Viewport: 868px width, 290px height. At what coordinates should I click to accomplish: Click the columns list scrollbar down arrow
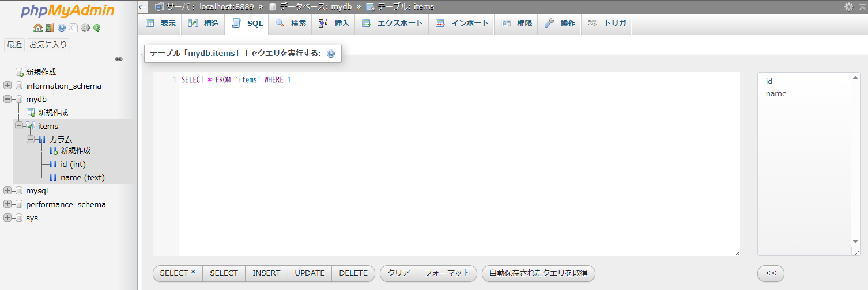point(855,241)
